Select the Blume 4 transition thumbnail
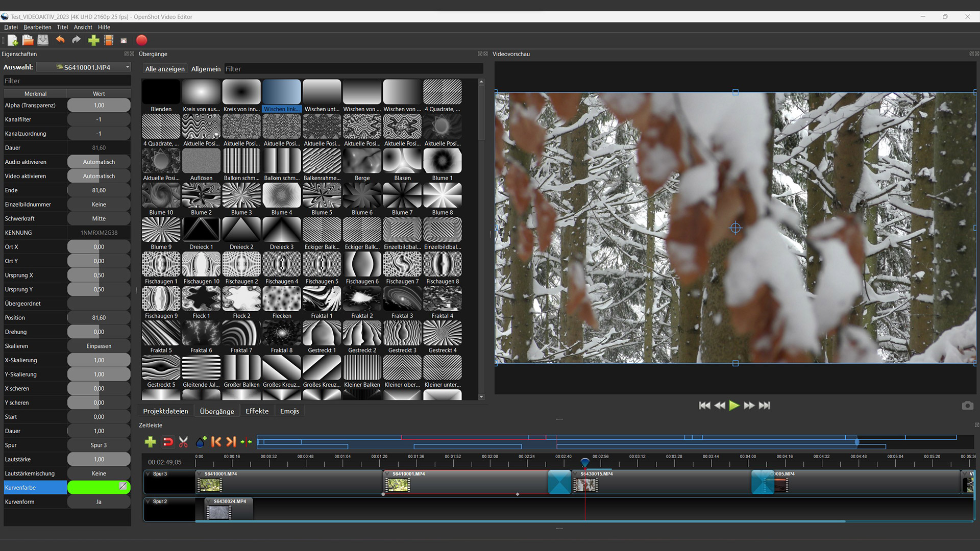Image resolution: width=980 pixels, height=551 pixels. tap(282, 196)
